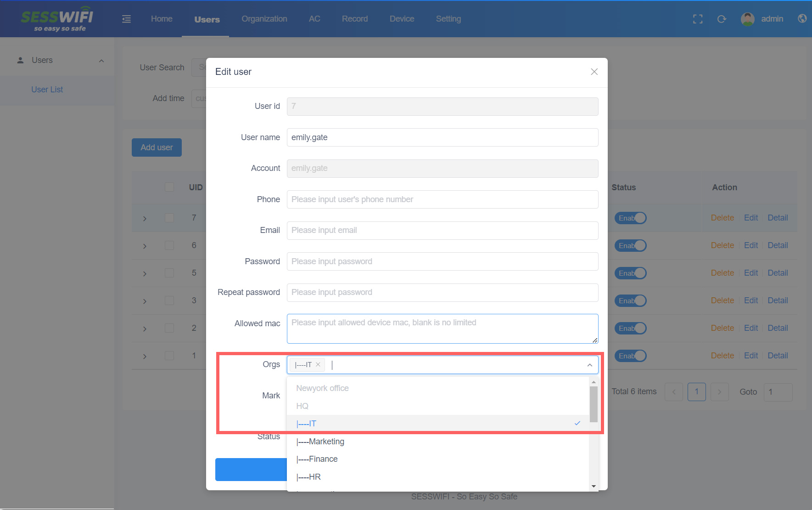Viewport: 812px width, 510px height.
Task: Expand the row for UID 3
Action: pyautogui.click(x=145, y=301)
